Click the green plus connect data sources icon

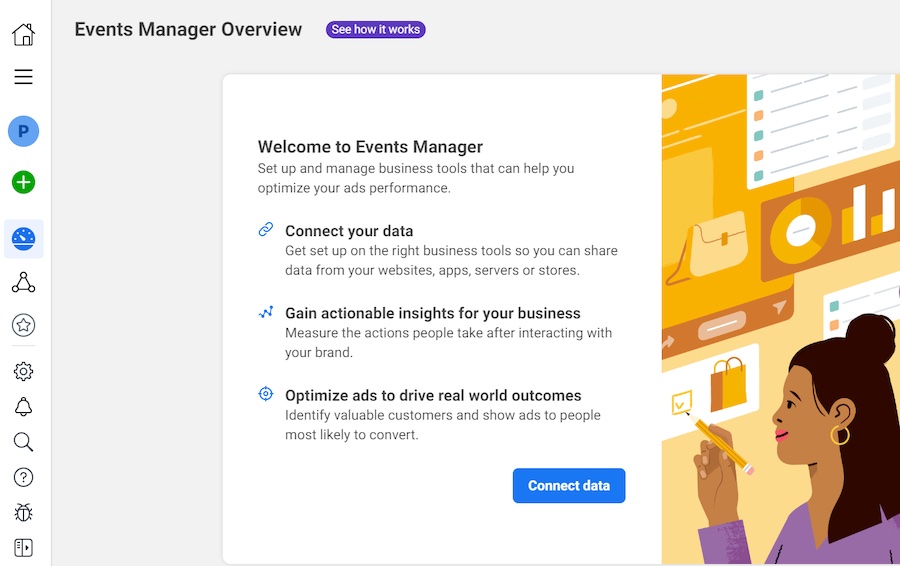[x=23, y=182]
